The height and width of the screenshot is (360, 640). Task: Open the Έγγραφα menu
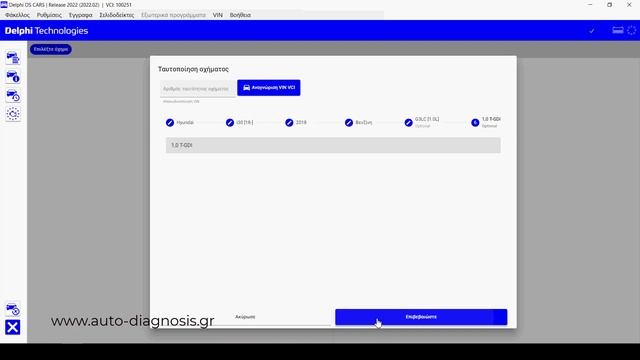[80, 15]
